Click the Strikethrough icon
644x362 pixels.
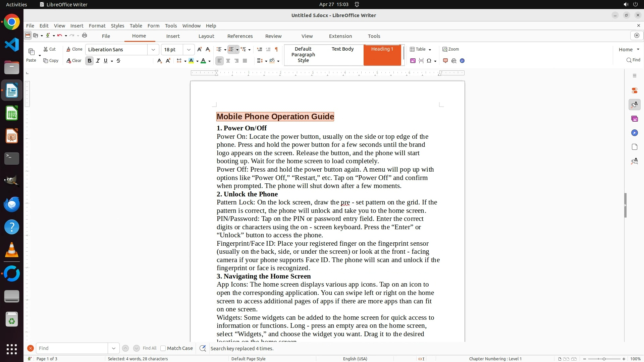click(118, 61)
